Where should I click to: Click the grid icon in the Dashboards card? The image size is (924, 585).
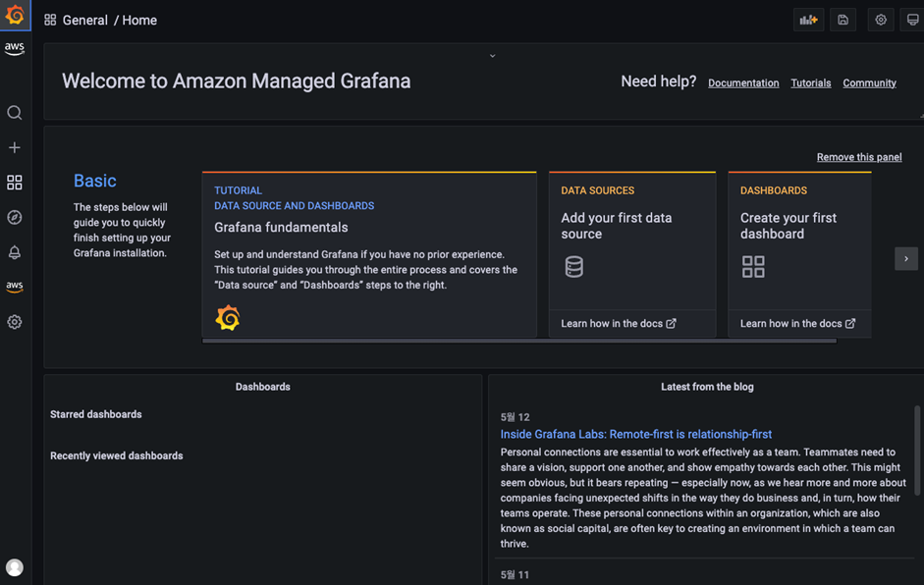click(753, 266)
